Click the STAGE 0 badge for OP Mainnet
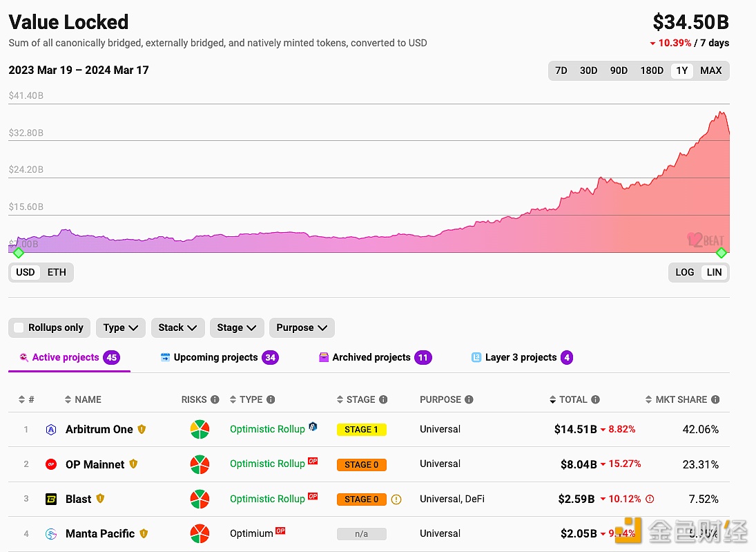Viewport: 756px width, 552px height. [362, 465]
